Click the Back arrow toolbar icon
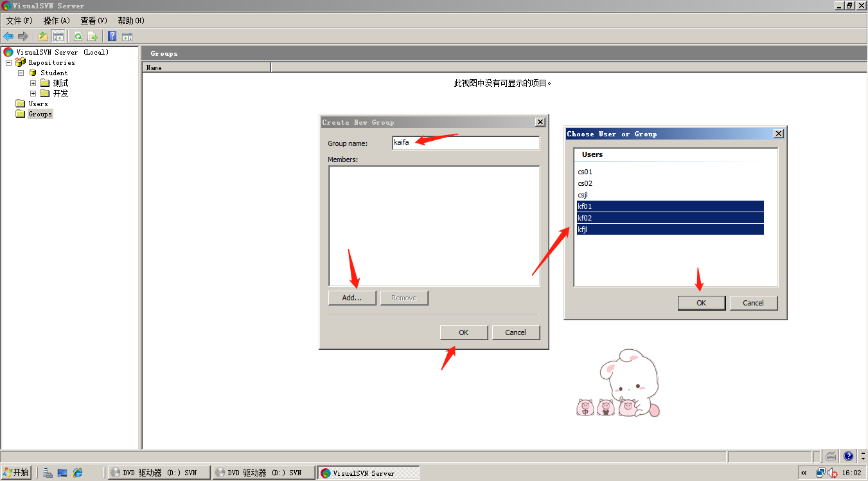 8,37
